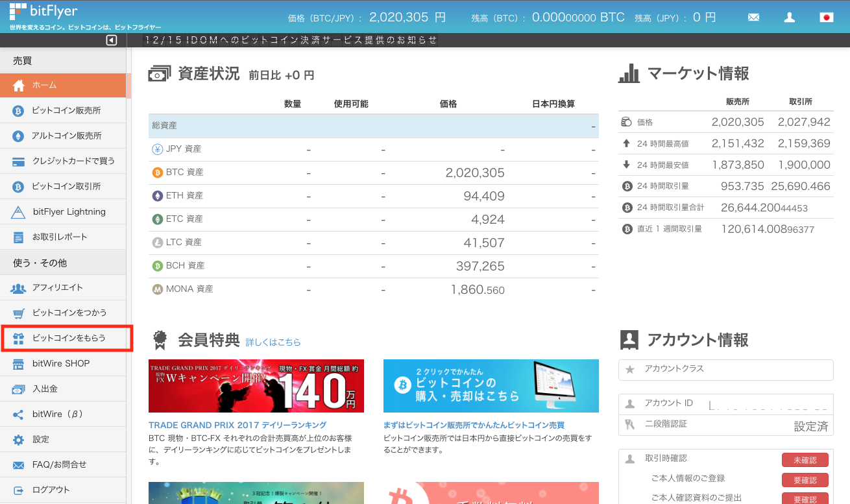850x504 pixels.
Task: Select クレジットカードで買う in sidebar
Action: coord(63,162)
